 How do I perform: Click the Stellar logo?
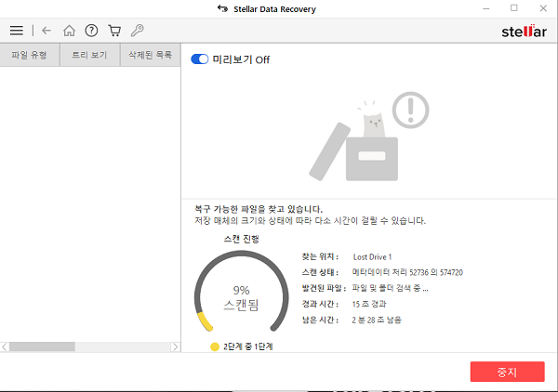524,32
